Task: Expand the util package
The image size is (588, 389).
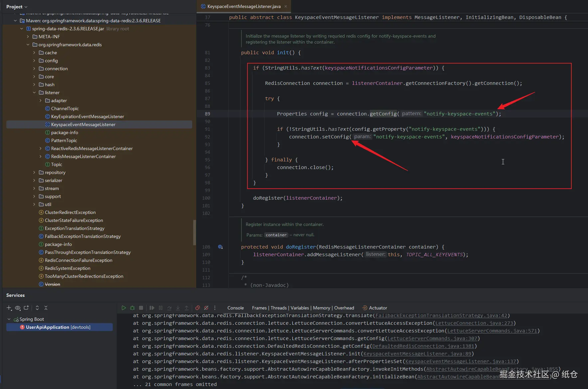Action: pos(34,204)
